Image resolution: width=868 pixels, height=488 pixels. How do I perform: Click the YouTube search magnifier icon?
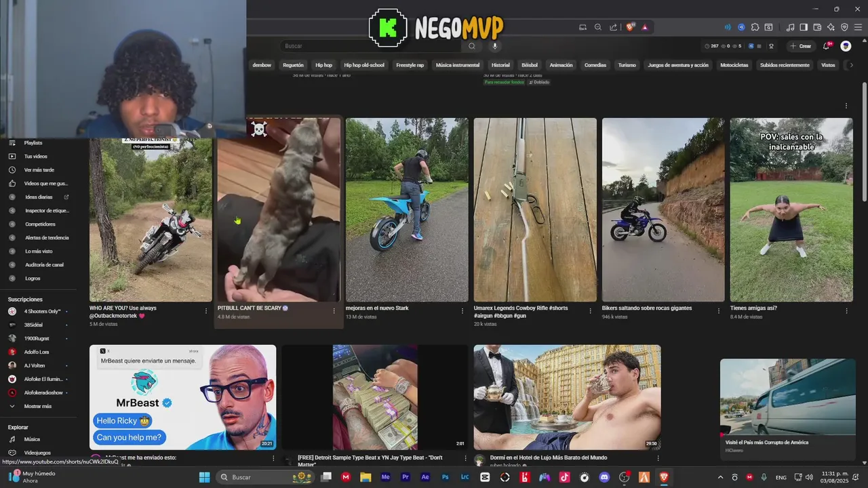click(x=471, y=46)
